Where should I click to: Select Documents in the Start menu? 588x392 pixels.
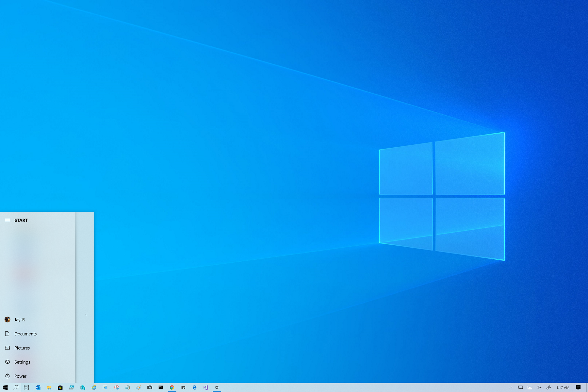(x=25, y=334)
